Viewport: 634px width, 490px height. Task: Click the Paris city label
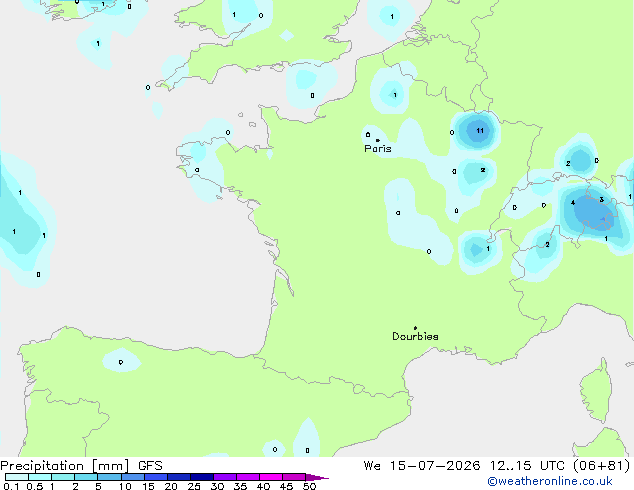click(x=378, y=149)
